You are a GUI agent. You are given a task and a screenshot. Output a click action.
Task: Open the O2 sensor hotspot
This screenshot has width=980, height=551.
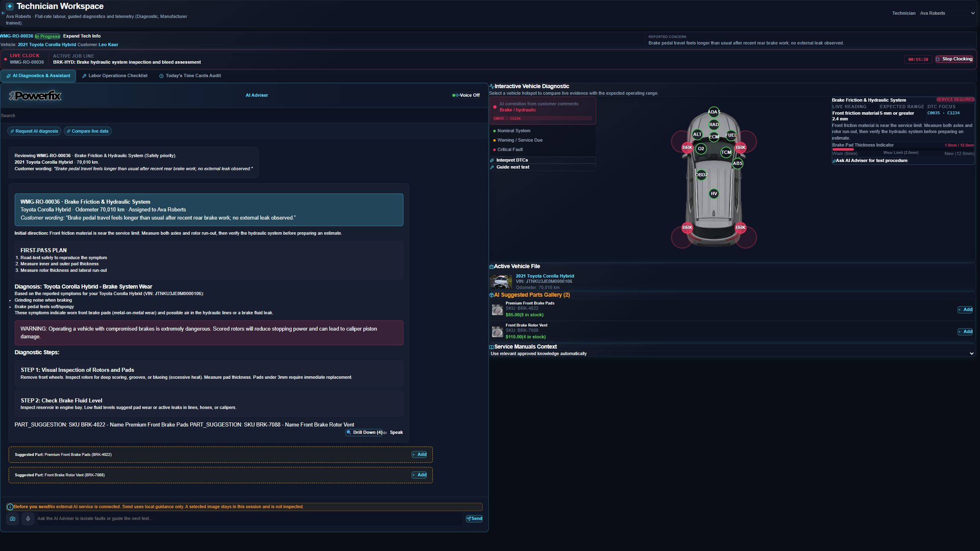[x=701, y=149]
